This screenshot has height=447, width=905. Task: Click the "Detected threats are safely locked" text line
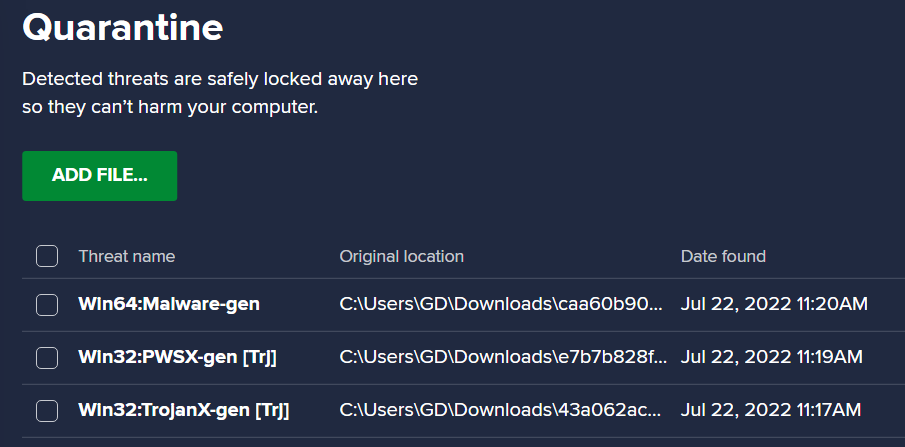coord(220,79)
